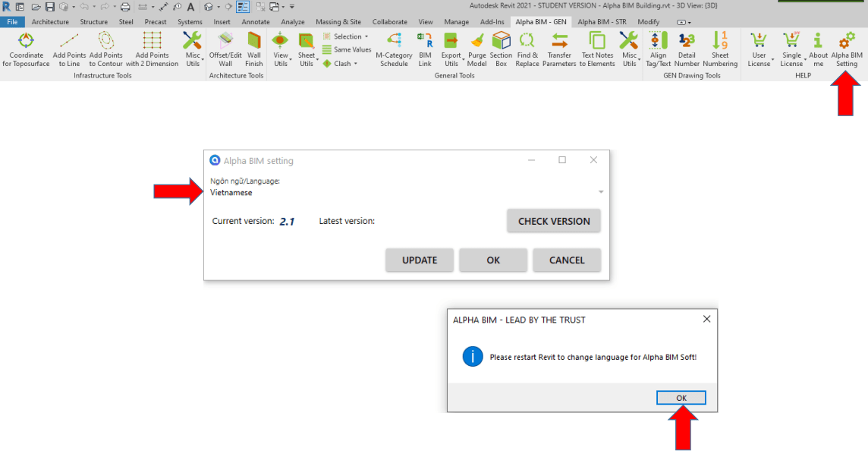Open the Detail Number tool
This screenshot has width=868, height=451.
687,49
